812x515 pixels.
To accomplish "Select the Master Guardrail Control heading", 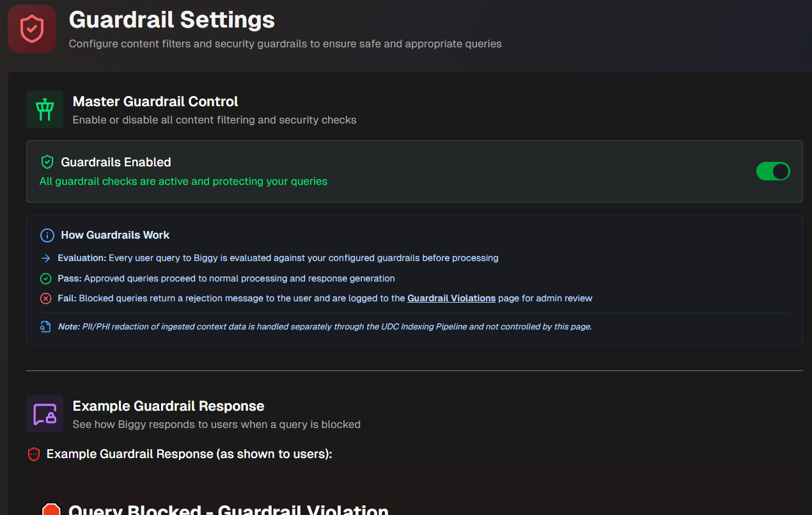I will (155, 101).
